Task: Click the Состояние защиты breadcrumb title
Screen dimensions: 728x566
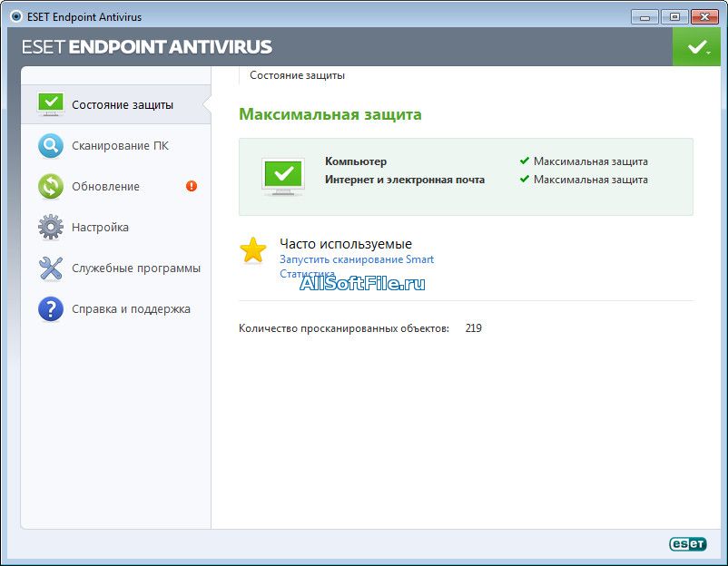Action: pos(297,75)
